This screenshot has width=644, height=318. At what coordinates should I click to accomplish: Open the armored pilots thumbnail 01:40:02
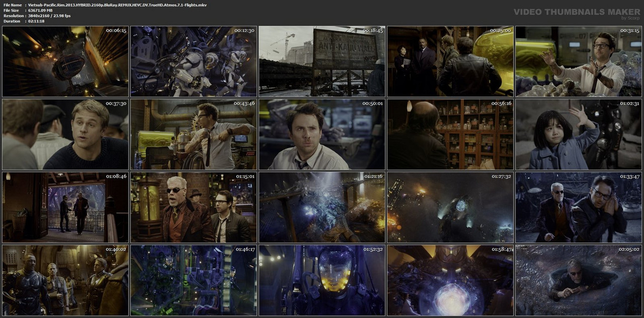coord(65,280)
